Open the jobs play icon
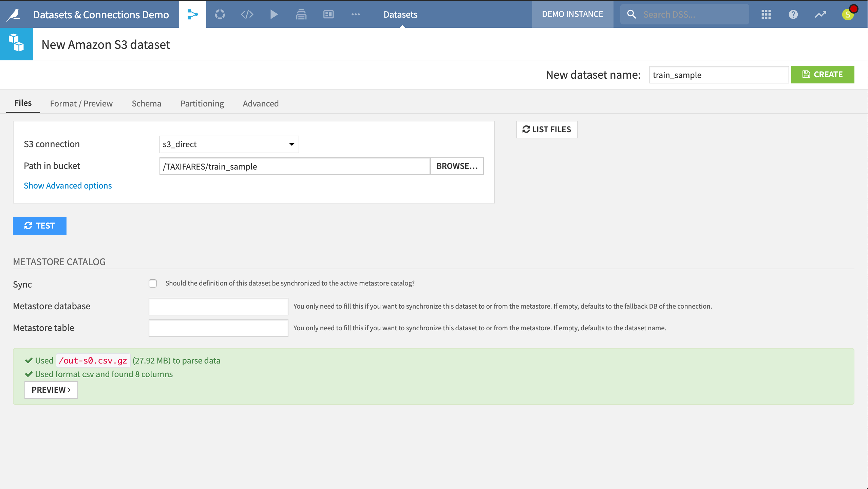The width and height of the screenshot is (868, 489). [x=273, y=14]
